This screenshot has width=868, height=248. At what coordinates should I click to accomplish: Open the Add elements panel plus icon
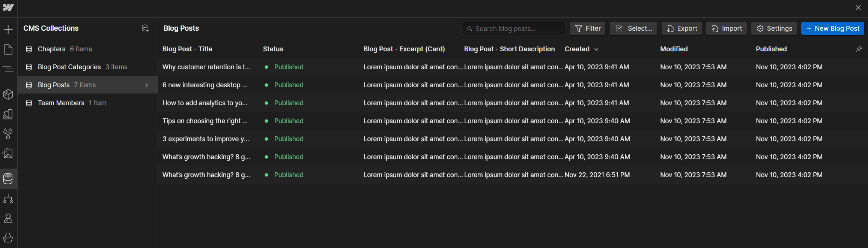[x=8, y=30]
